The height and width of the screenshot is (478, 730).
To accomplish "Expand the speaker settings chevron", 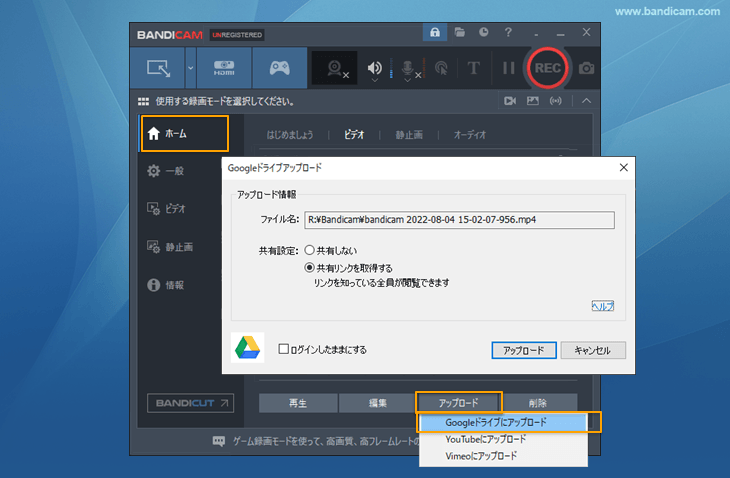I will (x=374, y=81).
